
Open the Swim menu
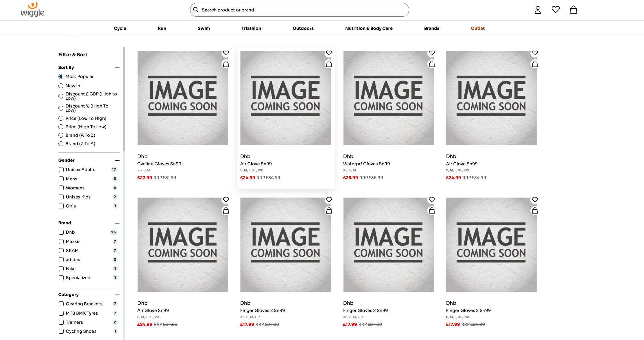204,28
